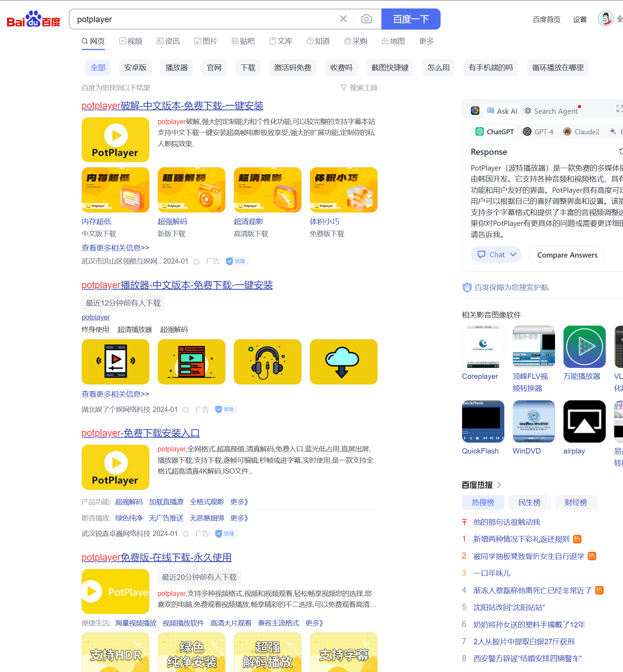The height and width of the screenshot is (672, 623).
Task: Expand dropdown arrow beside 武汉锐森卓鑫 ad
Action: tap(186, 534)
